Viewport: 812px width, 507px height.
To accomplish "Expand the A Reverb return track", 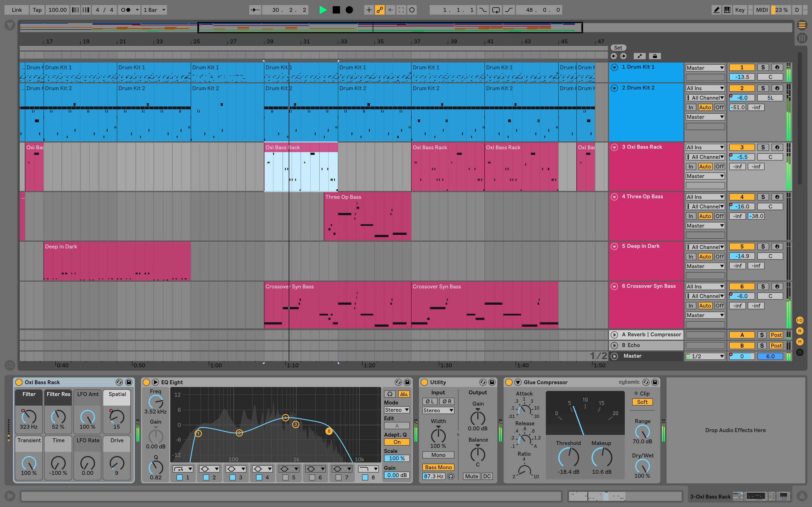I will point(615,335).
